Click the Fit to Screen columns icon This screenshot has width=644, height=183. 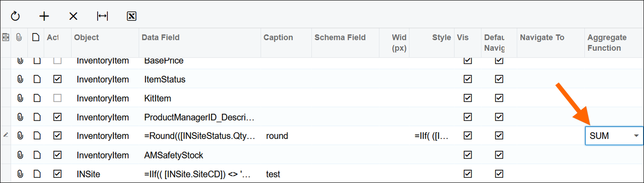pos(102,16)
